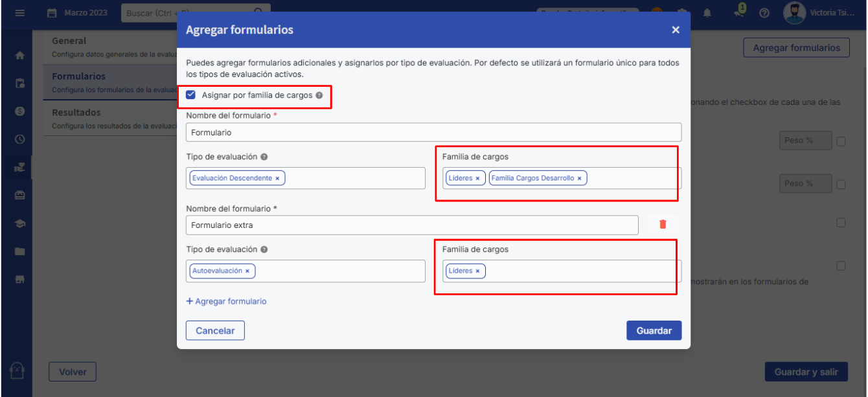The image size is (868, 397).
Task: Tick the checkbox next to the first 'Peso %' field
Action: click(x=841, y=141)
